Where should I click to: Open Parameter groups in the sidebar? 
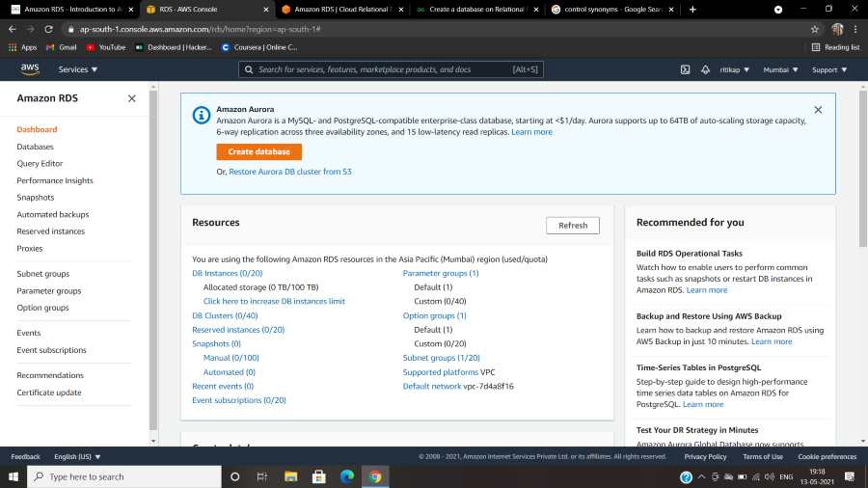(49, 291)
